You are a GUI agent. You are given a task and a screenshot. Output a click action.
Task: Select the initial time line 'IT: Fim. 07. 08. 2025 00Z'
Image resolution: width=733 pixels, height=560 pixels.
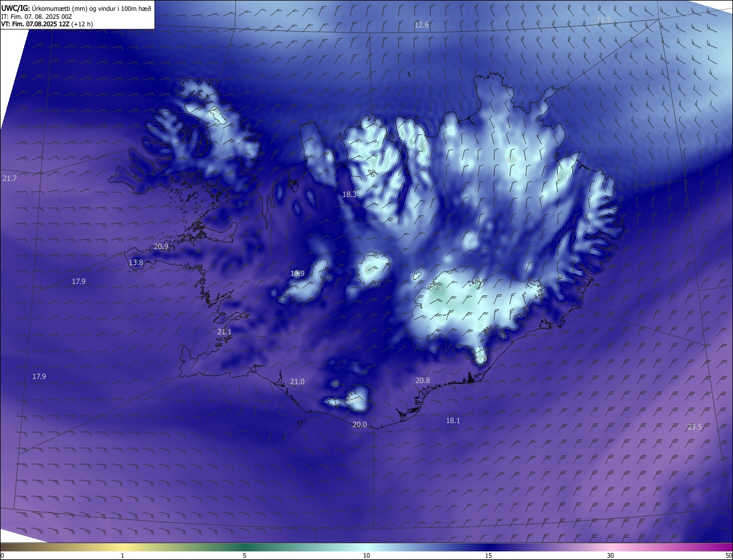[x=36, y=17]
